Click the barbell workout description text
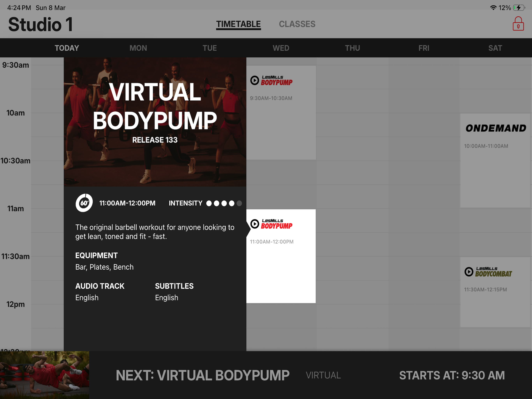The image size is (532, 399). point(155,232)
